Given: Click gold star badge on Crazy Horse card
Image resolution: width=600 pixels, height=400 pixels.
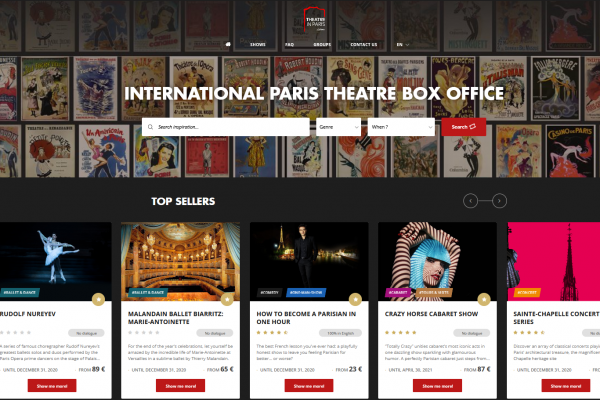Looking at the screenshot, I should 484,299.
